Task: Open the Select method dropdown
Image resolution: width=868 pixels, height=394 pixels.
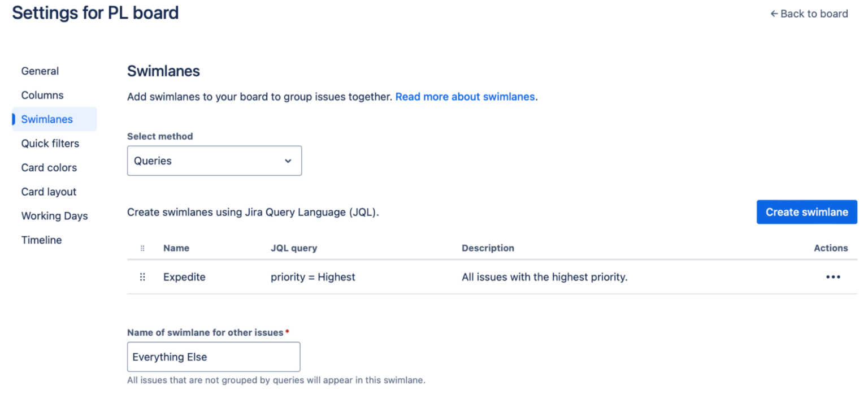Action: pos(214,161)
